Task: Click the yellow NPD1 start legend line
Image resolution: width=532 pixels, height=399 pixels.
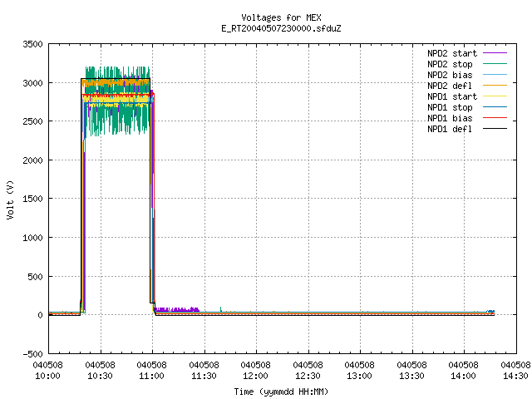Action: 495,96
